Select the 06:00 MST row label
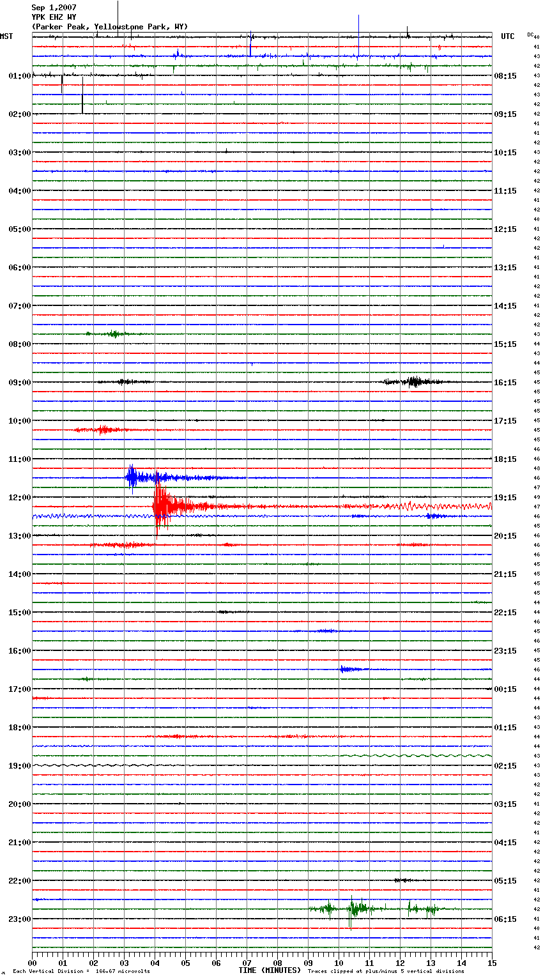543x980 pixels. [x=20, y=268]
